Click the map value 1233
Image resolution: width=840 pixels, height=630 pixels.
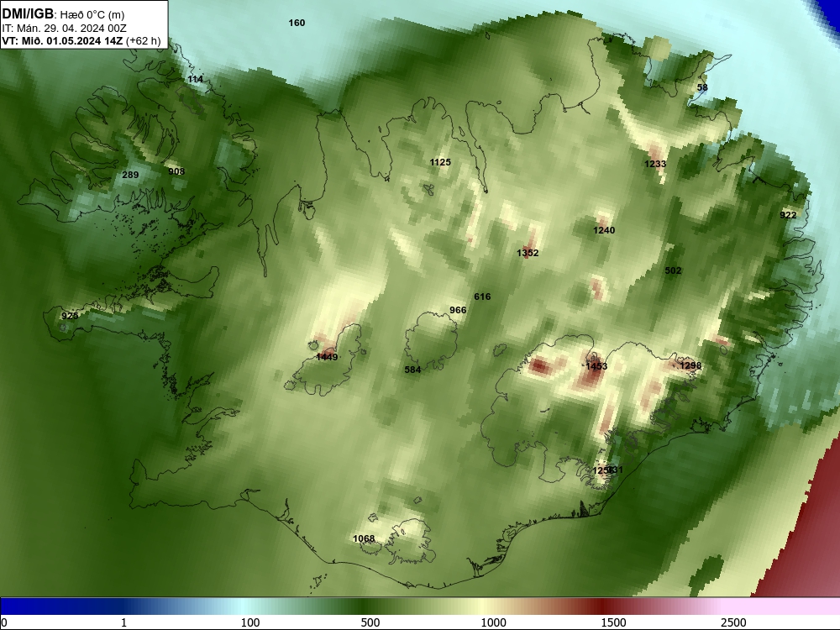[x=655, y=164]
